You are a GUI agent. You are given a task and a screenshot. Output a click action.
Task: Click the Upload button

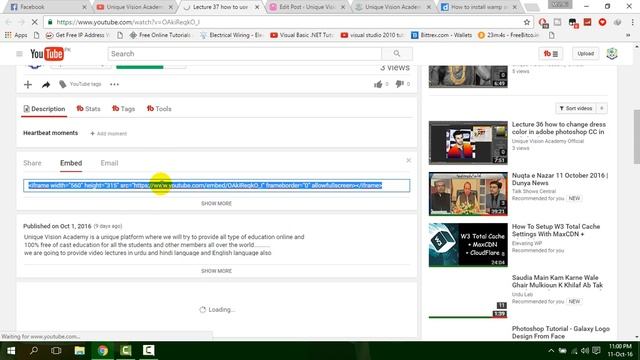[x=585, y=53]
